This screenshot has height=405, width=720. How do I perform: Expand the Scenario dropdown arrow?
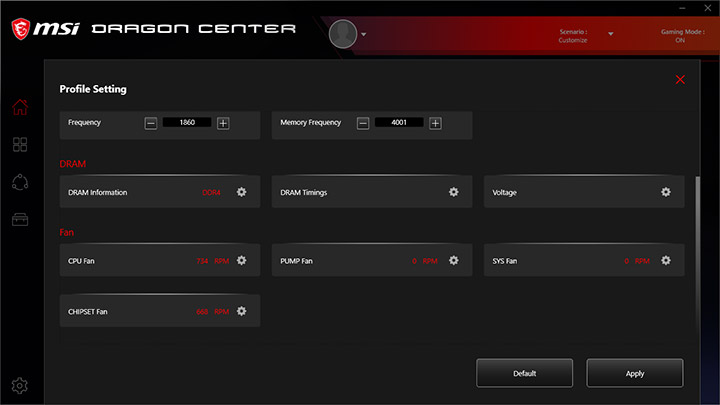point(611,34)
